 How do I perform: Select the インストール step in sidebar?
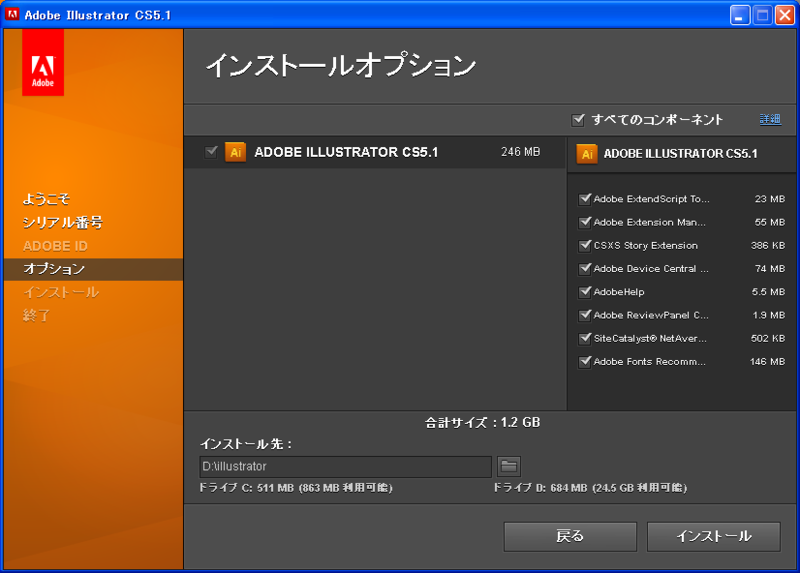pyautogui.click(x=61, y=292)
